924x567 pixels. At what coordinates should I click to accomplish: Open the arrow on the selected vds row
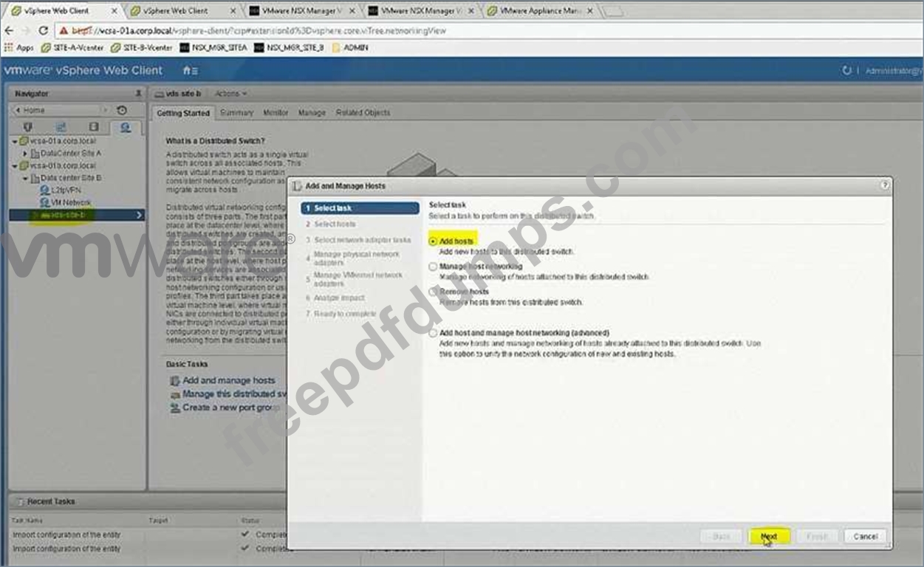140,215
